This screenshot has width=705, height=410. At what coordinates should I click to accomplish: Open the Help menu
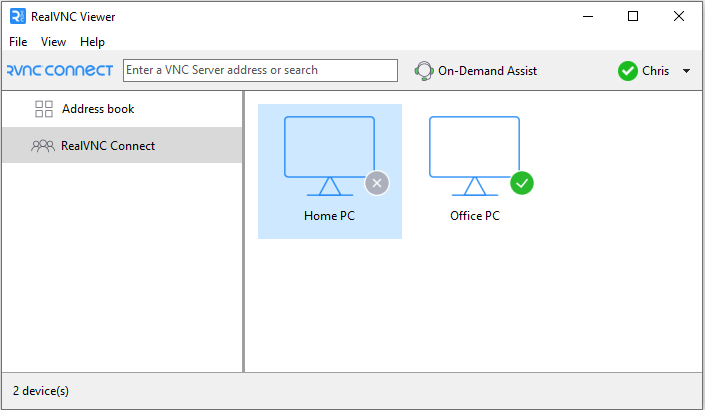[x=92, y=42]
